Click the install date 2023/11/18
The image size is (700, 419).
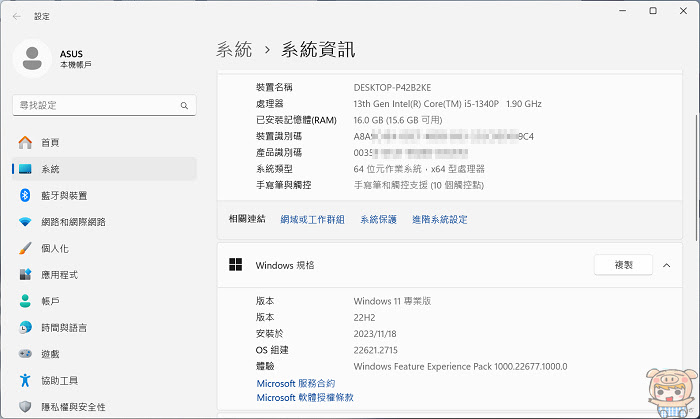(x=375, y=334)
